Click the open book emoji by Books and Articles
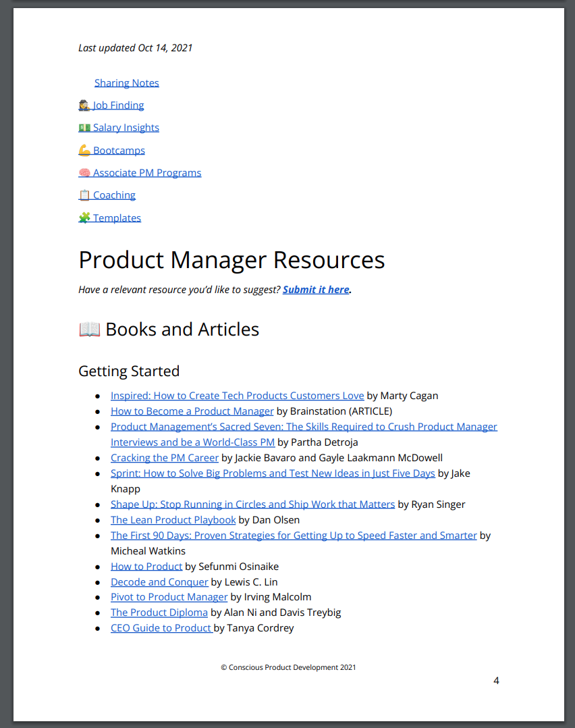The image size is (575, 728). tap(90, 329)
